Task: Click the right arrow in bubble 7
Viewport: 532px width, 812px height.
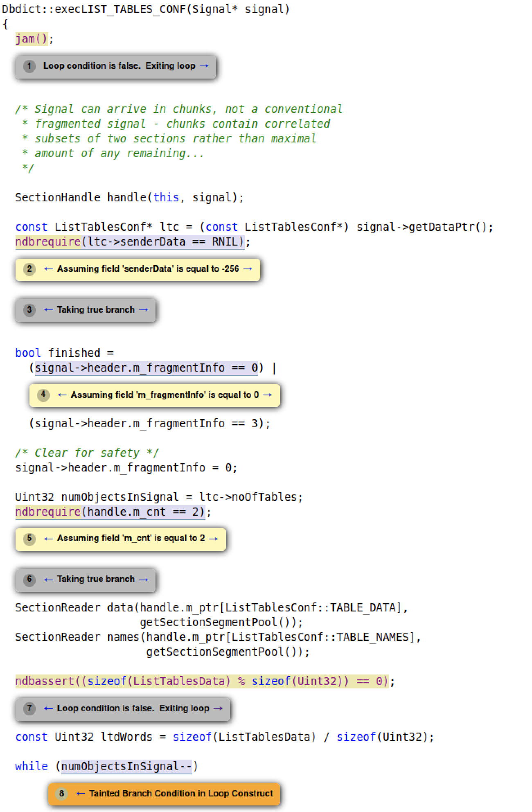Action: pyautogui.click(x=218, y=708)
